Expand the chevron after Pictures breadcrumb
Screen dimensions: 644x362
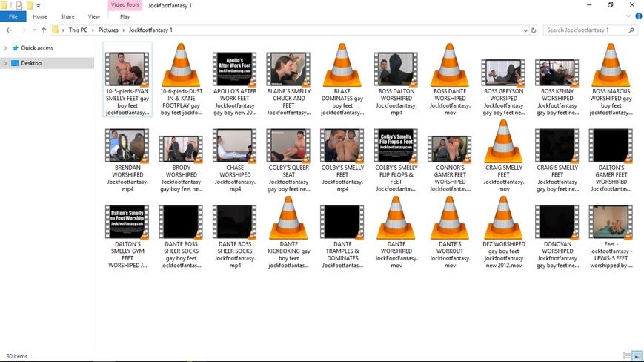(123, 30)
